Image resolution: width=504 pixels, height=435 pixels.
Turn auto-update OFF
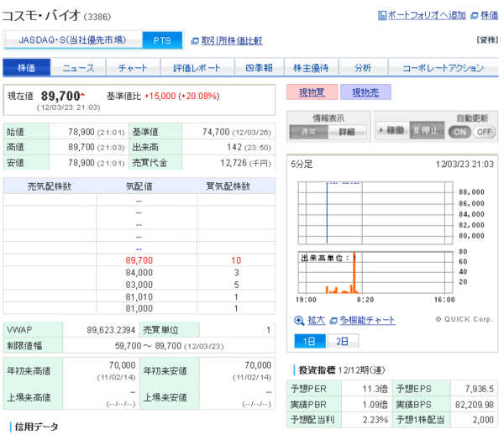click(484, 132)
